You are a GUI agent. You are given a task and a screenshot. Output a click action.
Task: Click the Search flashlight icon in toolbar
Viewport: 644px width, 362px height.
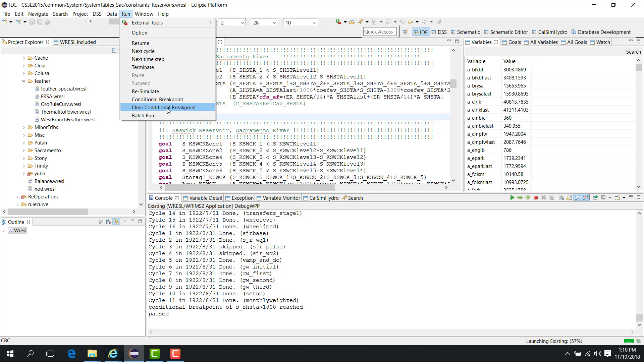click(361, 22)
